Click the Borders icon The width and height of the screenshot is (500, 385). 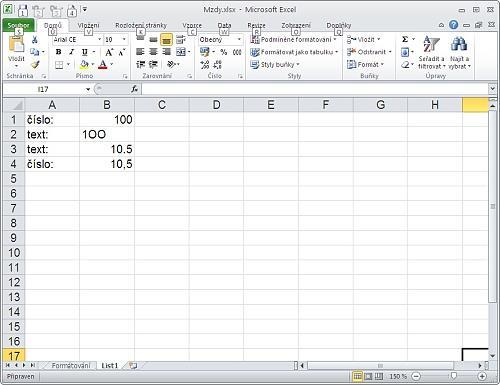pyautogui.click(x=59, y=64)
